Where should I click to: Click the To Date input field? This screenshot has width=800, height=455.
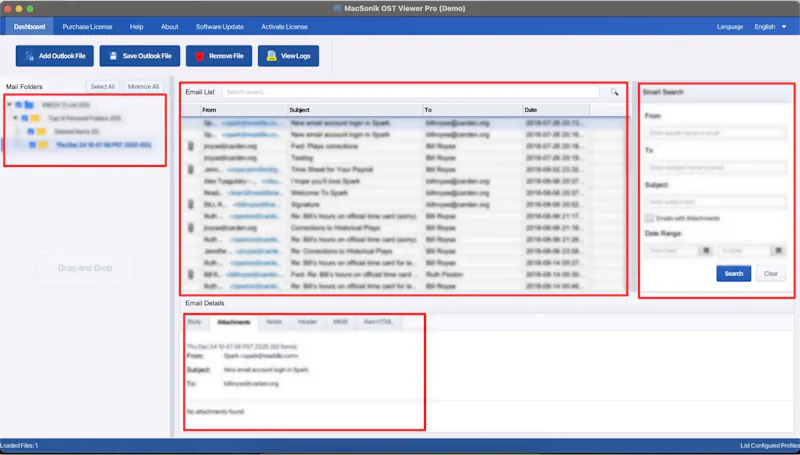pyautogui.click(x=744, y=250)
